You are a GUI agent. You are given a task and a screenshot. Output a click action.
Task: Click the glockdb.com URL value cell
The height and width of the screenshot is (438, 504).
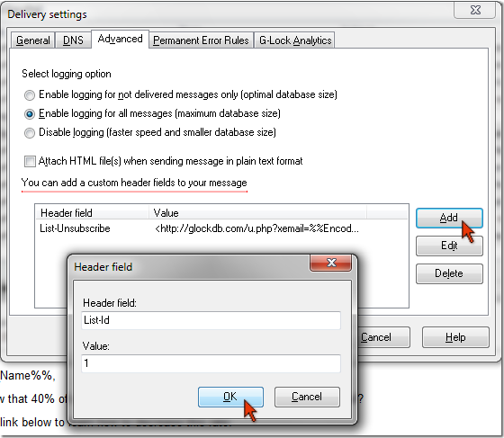[256, 228]
